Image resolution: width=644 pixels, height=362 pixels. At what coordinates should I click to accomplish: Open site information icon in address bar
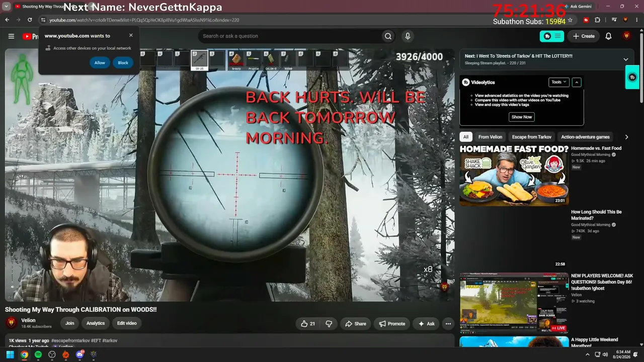(43, 20)
